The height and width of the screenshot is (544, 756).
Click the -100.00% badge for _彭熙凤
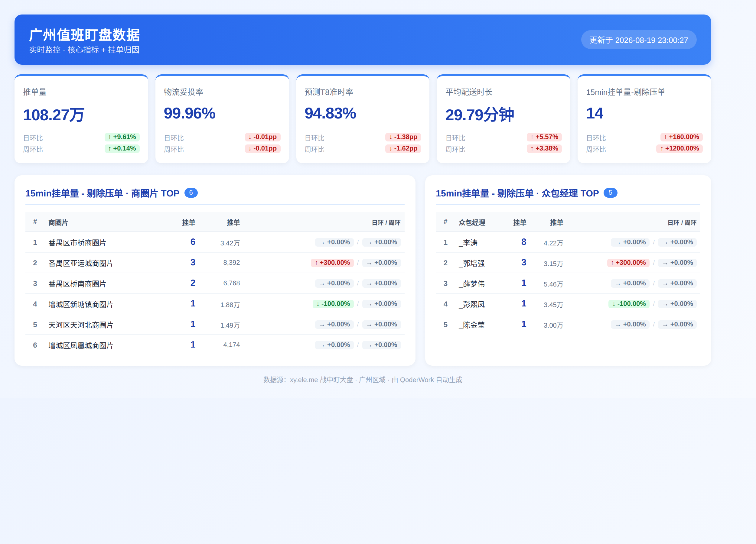pos(629,304)
